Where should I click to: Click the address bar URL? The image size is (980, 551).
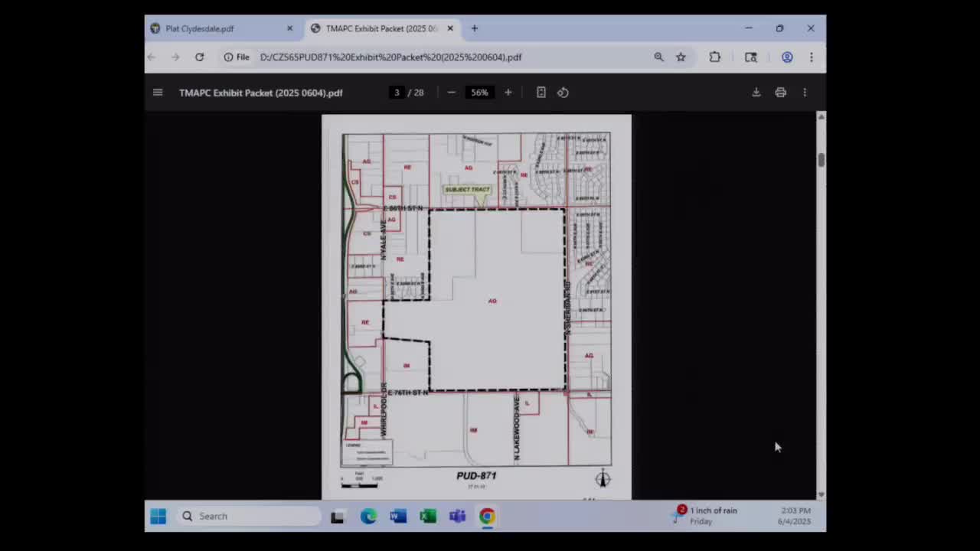click(390, 57)
